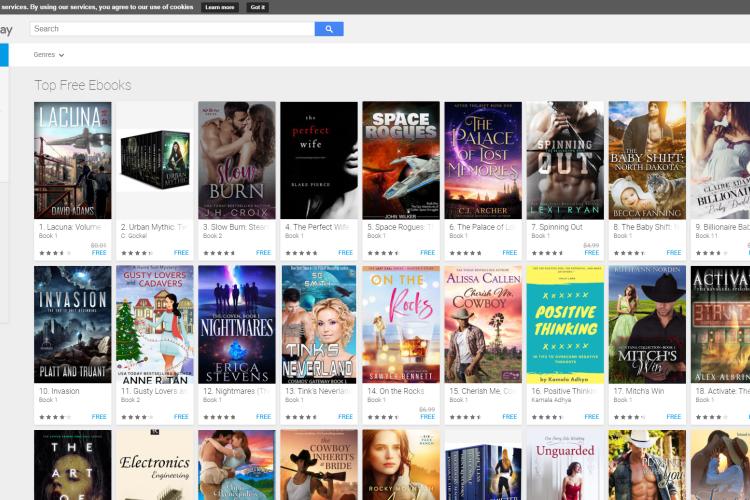Open The Baby Shift North Dakota cover
This screenshot has height=500, width=750.
click(647, 160)
